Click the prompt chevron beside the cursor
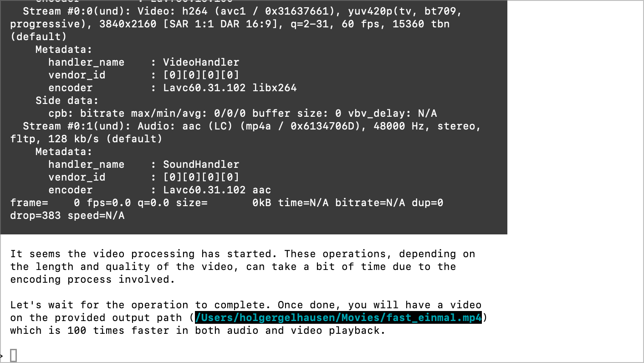644x363 pixels. point(2,356)
